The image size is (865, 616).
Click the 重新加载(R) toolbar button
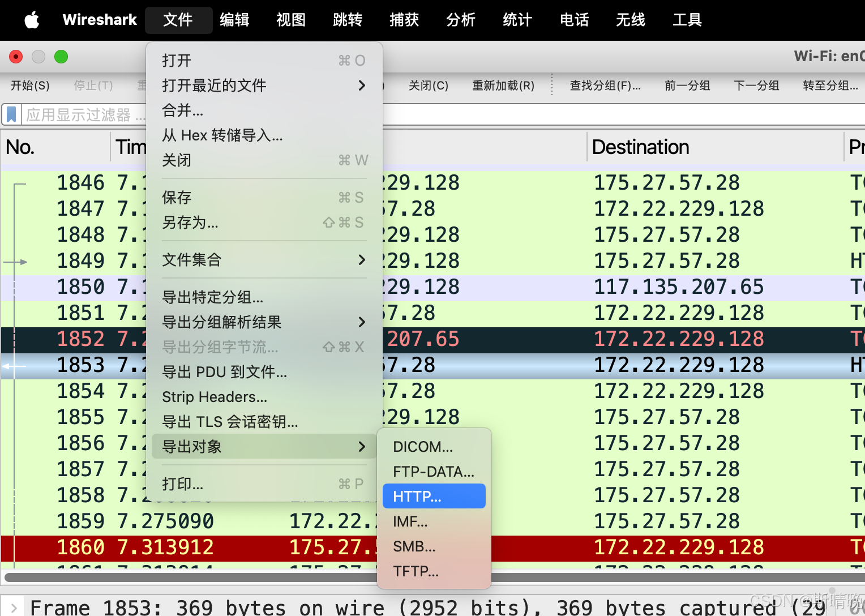click(x=503, y=85)
